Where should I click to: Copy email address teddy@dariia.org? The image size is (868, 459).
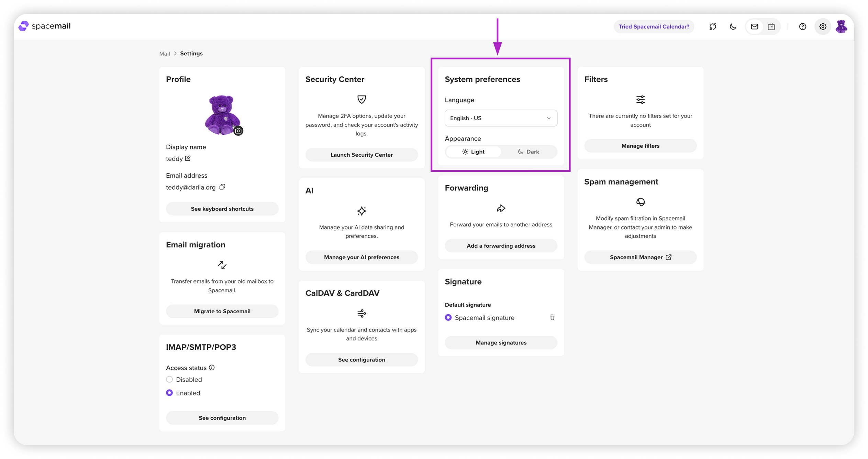coord(222,187)
